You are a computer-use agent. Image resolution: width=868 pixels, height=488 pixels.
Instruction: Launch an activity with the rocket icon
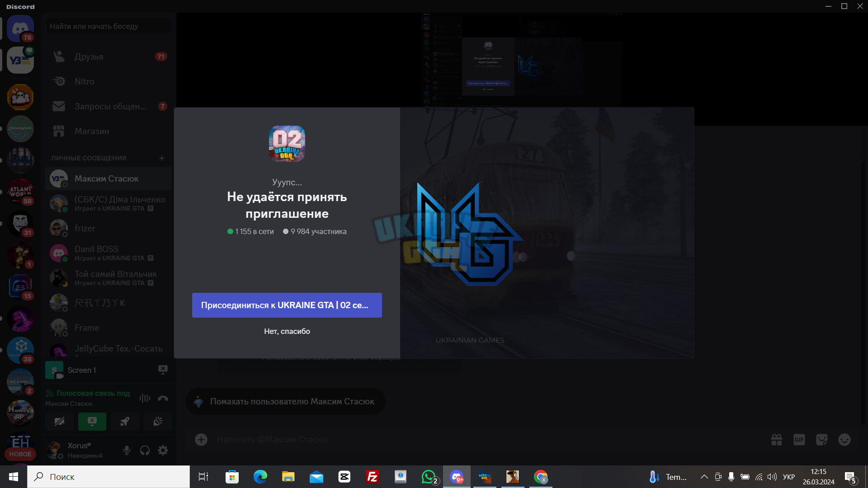tap(125, 422)
